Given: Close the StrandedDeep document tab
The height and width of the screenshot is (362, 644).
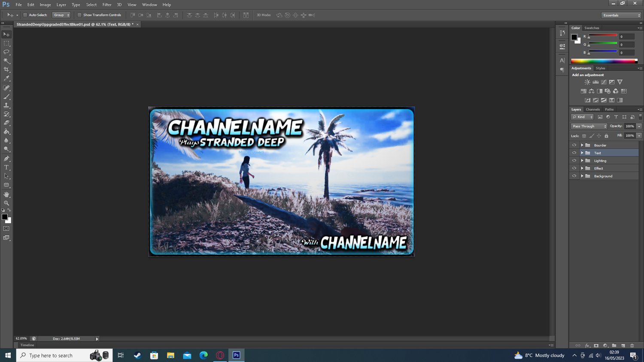Looking at the screenshot, I should pos(137,24).
